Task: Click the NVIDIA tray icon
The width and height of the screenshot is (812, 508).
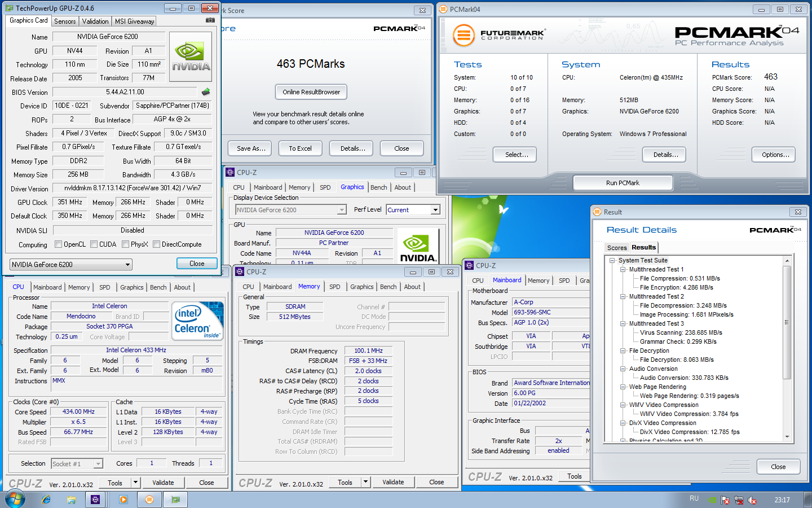Action: (712, 500)
